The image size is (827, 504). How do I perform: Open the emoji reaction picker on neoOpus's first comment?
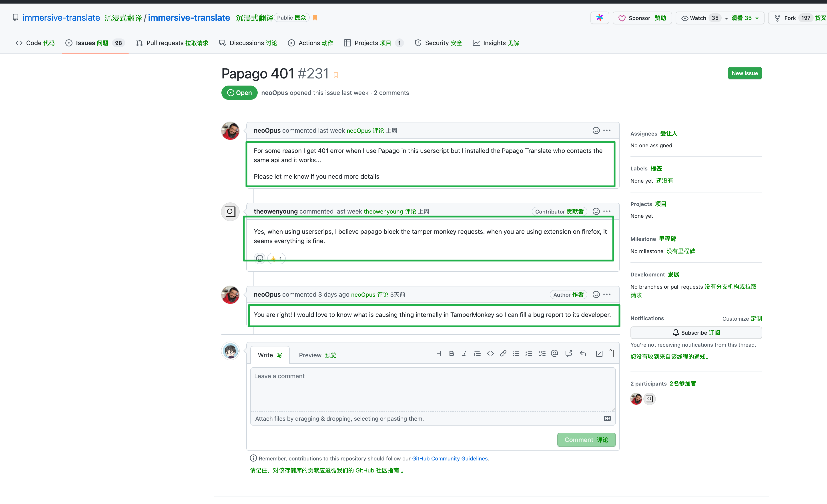pos(596,130)
